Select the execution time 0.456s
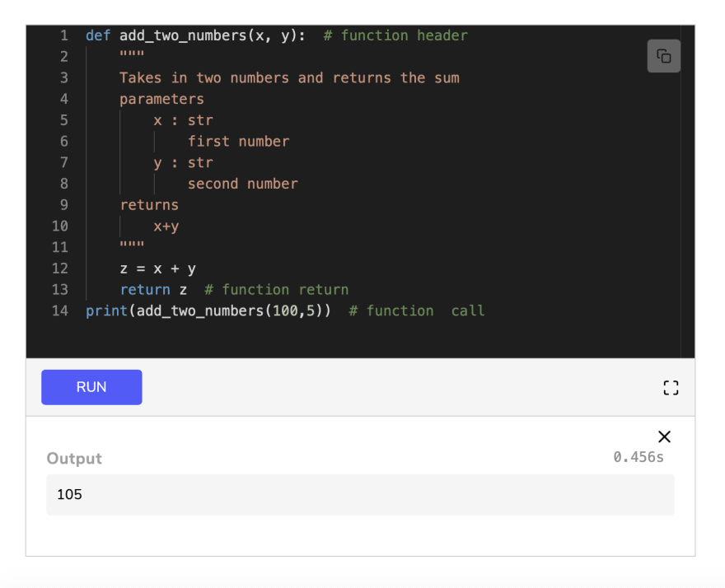Image resolution: width=725 pixels, height=588 pixels. pos(638,457)
